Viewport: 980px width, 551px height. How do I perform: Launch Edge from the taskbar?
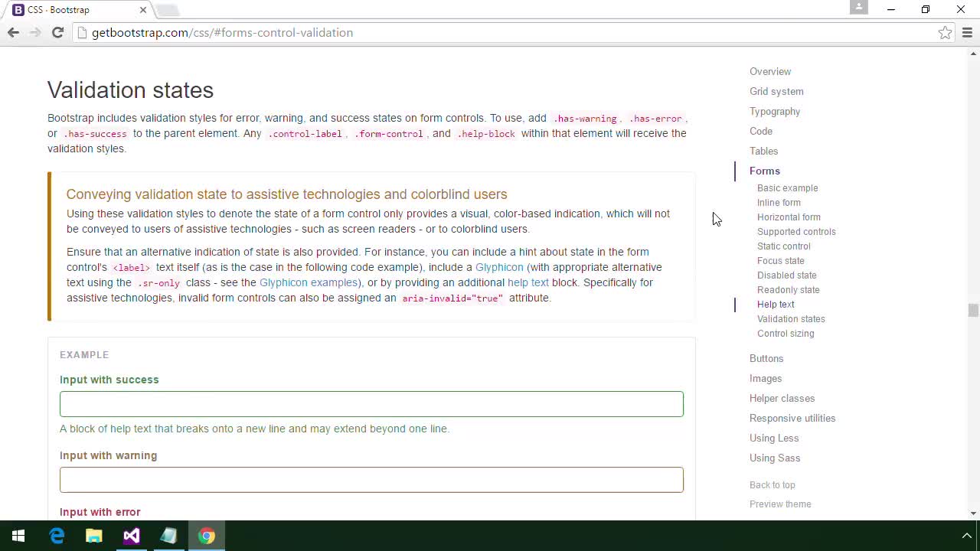(x=57, y=536)
